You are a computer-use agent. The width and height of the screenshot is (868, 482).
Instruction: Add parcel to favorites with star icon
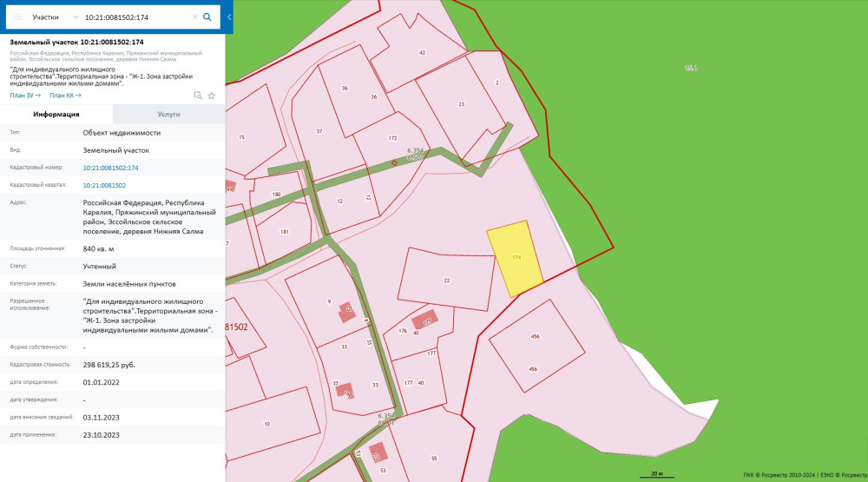click(211, 96)
